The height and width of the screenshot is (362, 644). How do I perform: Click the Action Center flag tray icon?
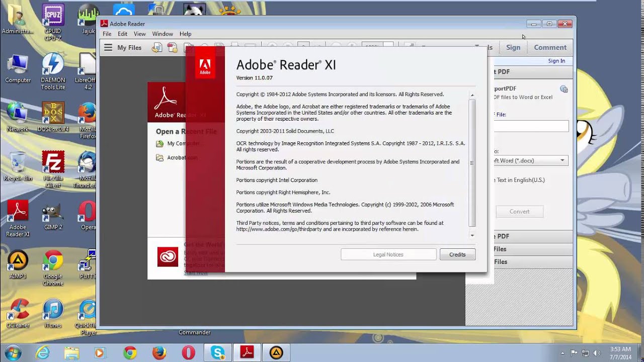[575, 353]
